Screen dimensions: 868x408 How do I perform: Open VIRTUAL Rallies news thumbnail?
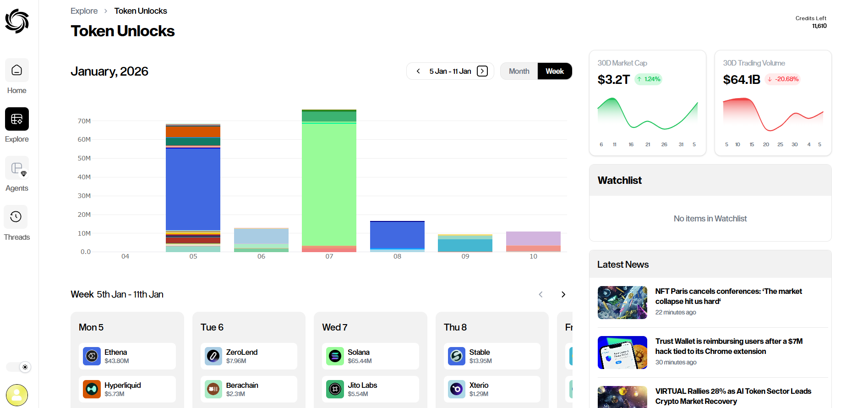point(622,397)
